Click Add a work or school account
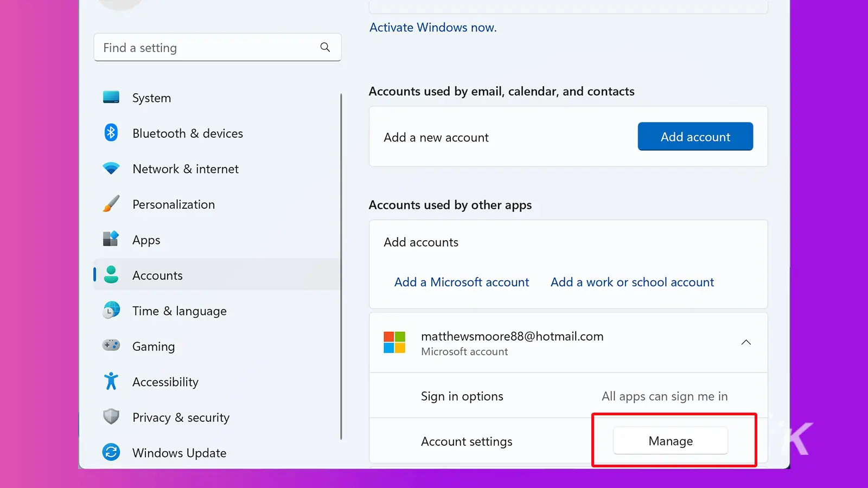 click(x=632, y=282)
